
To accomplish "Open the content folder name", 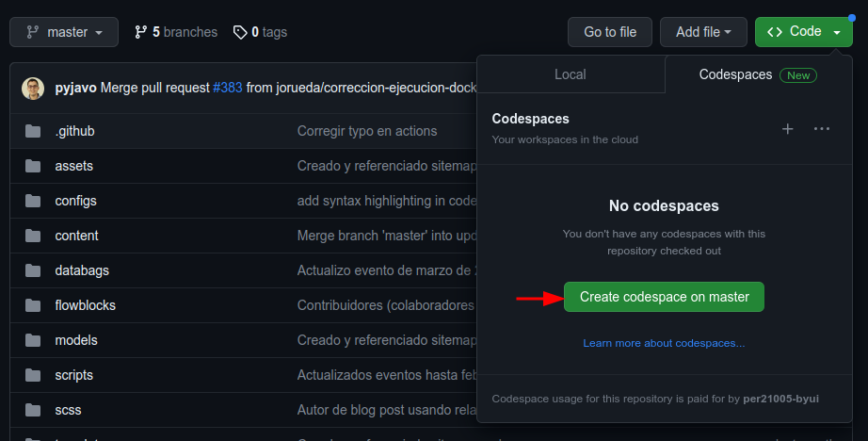I will [x=76, y=236].
